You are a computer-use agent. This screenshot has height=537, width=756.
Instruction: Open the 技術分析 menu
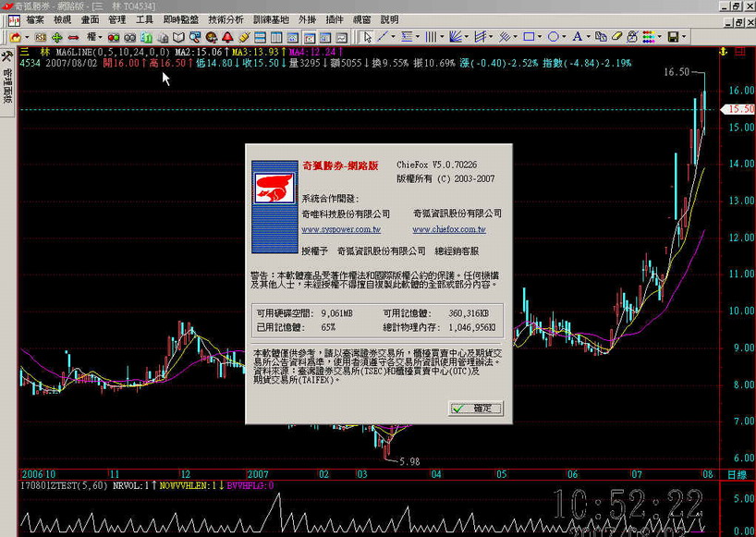(226, 19)
